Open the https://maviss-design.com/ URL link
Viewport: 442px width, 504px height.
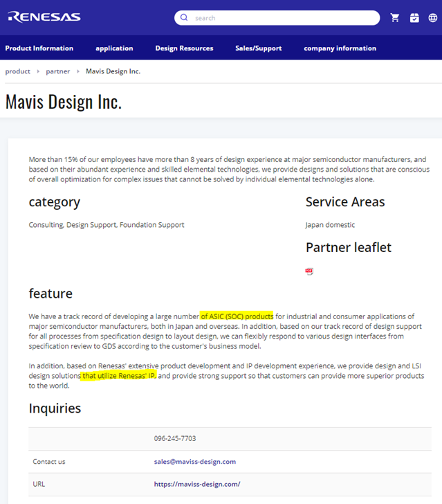pos(197,484)
